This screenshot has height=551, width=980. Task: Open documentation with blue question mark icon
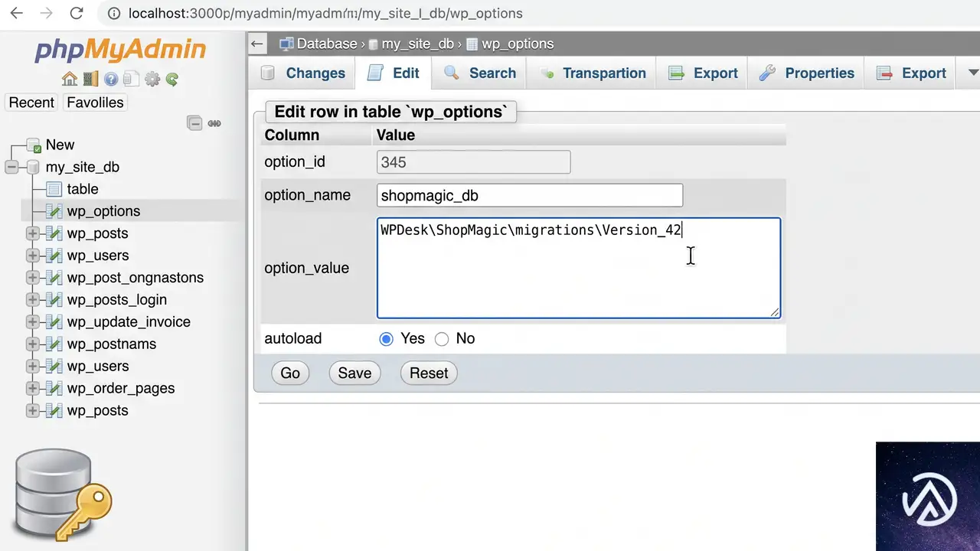(111, 79)
